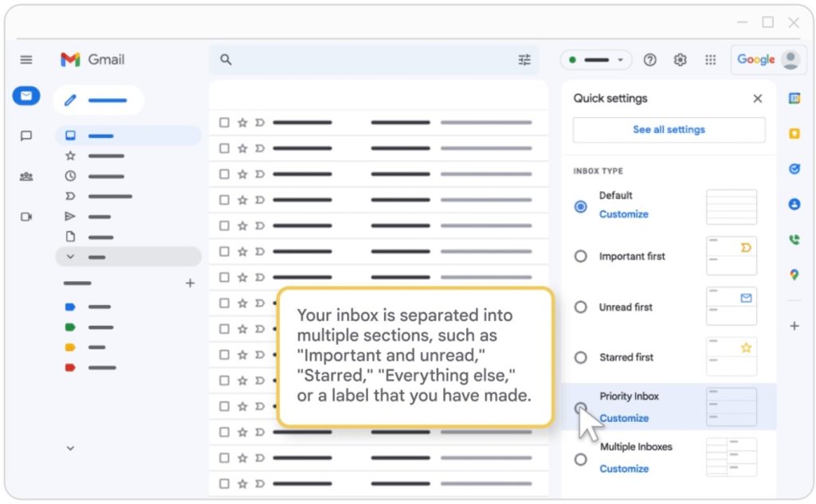816x504 pixels.
Task: Click the Compose pencil button
Action: pyautogui.click(x=98, y=100)
